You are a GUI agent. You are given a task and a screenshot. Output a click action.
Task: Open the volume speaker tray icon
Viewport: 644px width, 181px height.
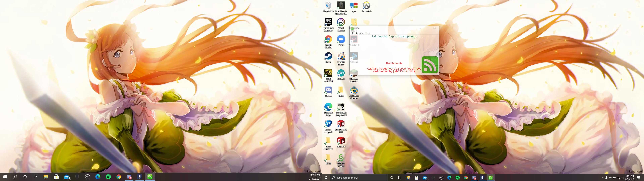[622, 178]
